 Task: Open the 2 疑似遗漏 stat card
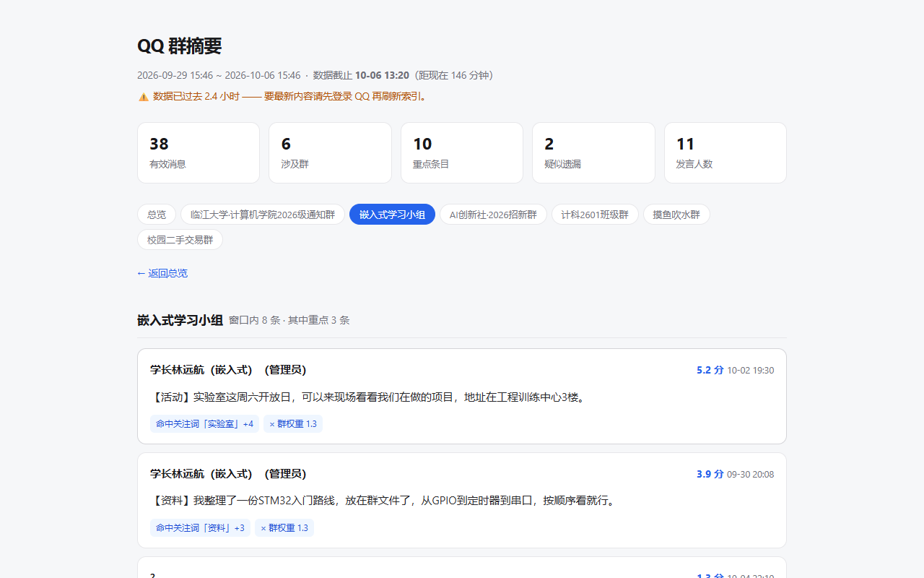click(x=593, y=152)
